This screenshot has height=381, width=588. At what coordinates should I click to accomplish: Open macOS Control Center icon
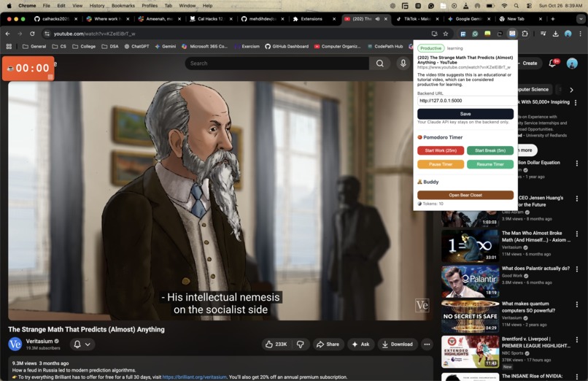pyautogui.click(x=529, y=6)
